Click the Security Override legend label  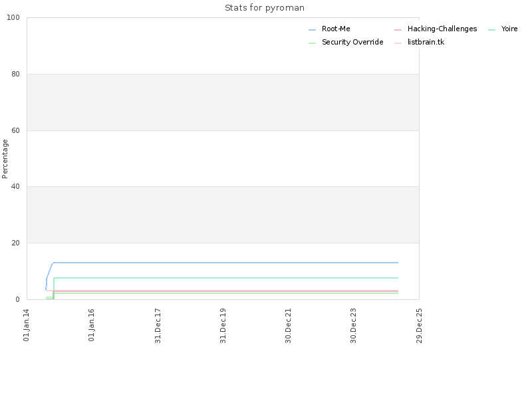click(x=352, y=42)
